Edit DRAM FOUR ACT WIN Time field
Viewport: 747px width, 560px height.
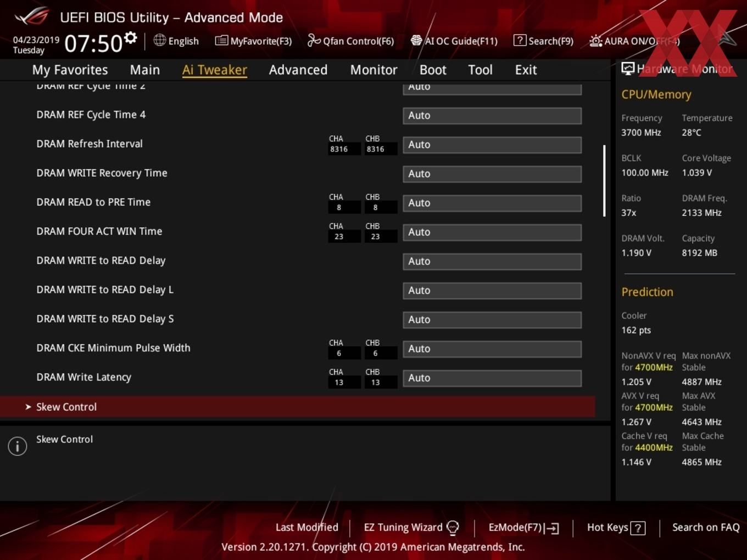tap(492, 232)
